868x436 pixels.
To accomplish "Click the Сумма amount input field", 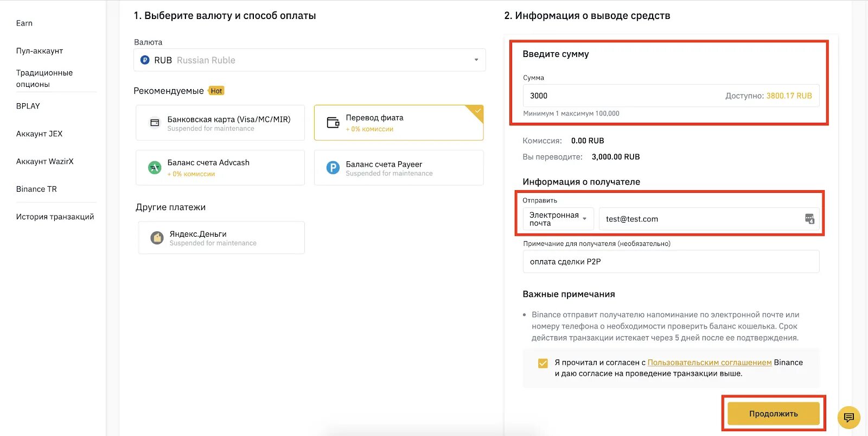I will [x=671, y=96].
